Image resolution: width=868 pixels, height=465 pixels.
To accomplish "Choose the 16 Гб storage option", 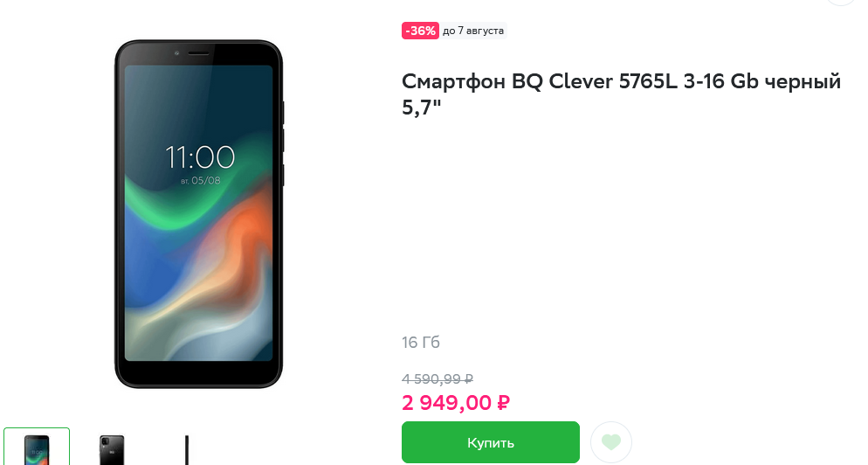I will click(x=421, y=343).
